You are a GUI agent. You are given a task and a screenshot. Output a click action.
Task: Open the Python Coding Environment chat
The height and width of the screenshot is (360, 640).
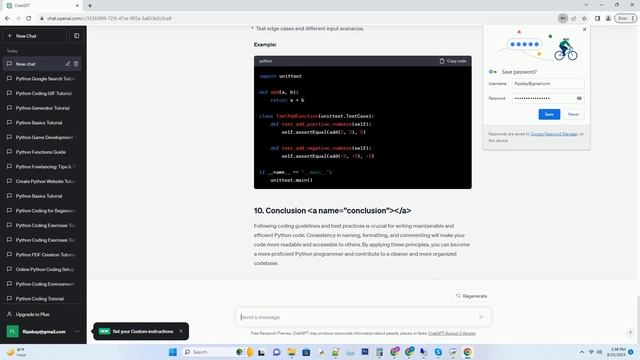coord(42,284)
